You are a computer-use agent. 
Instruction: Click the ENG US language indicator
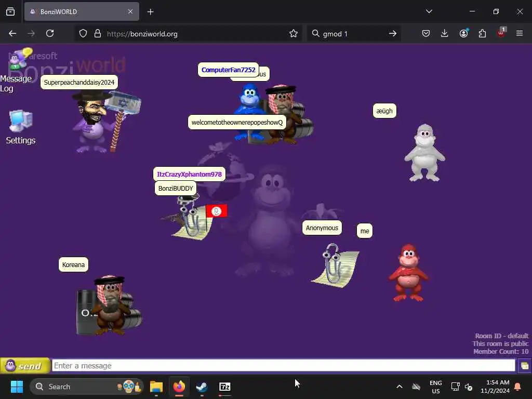coord(436,387)
